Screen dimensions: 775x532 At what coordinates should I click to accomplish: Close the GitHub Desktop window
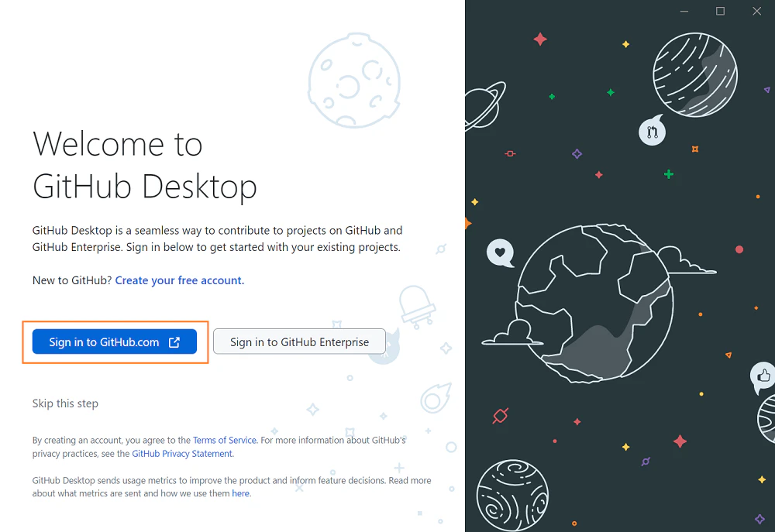coord(756,11)
